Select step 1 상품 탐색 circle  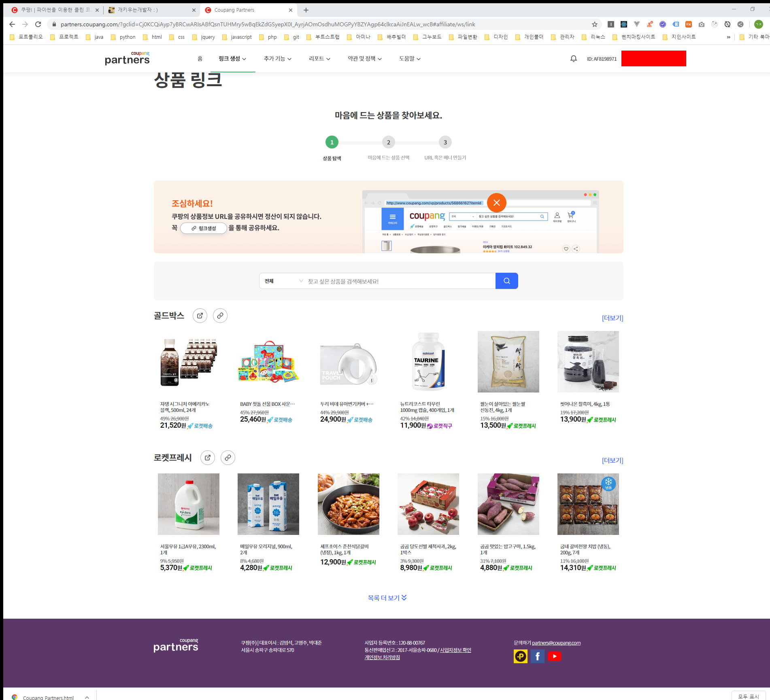pos(332,142)
